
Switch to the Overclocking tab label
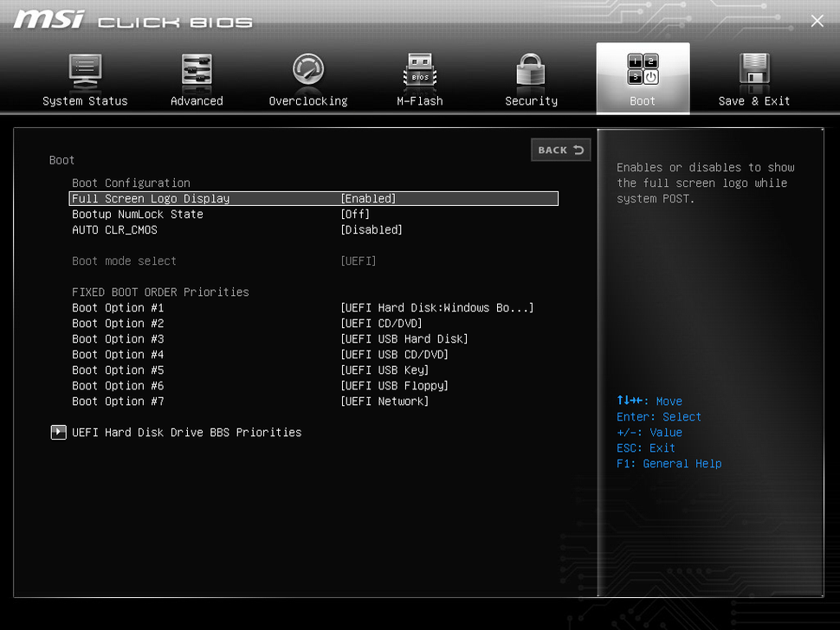pos(308,101)
